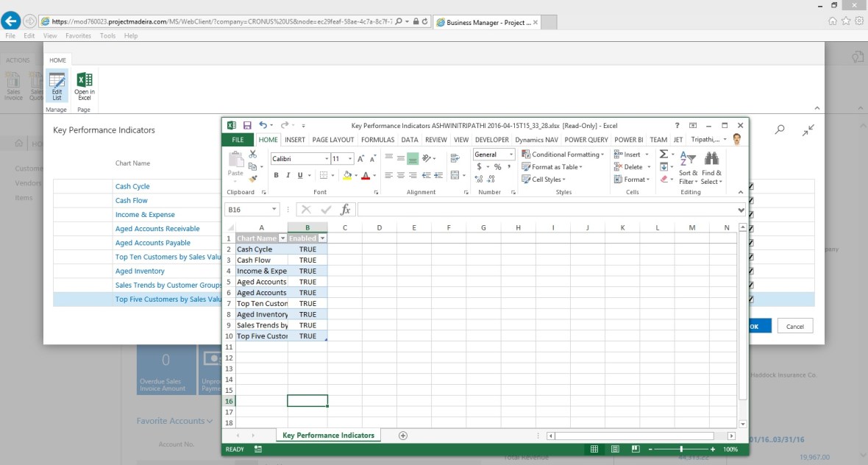
Task: Switch to Page Layout view icon
Action: 615,449
